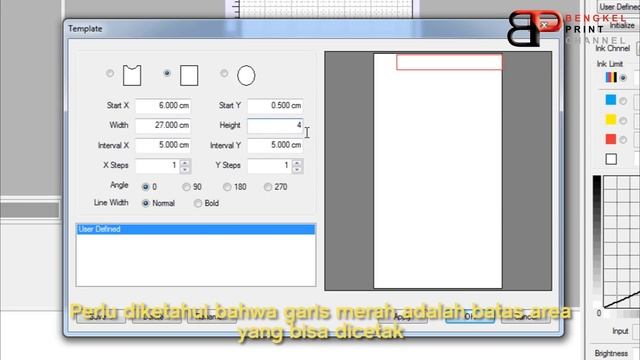Open the User Defined dropdown in background panel
Screen dimensions: 640x360
619,7
